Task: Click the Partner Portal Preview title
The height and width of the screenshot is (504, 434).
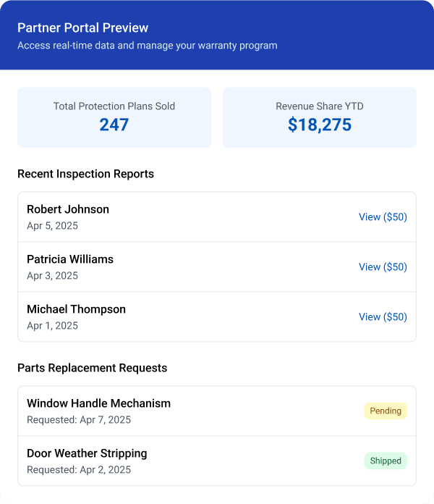Action: click(82, 28)
